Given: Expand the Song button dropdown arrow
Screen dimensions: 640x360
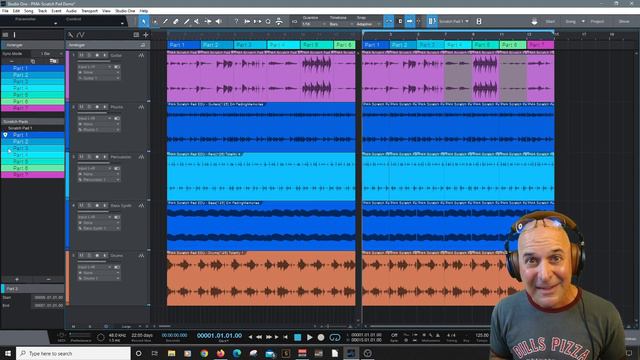Looking at the screenshot, I should 583,21.
